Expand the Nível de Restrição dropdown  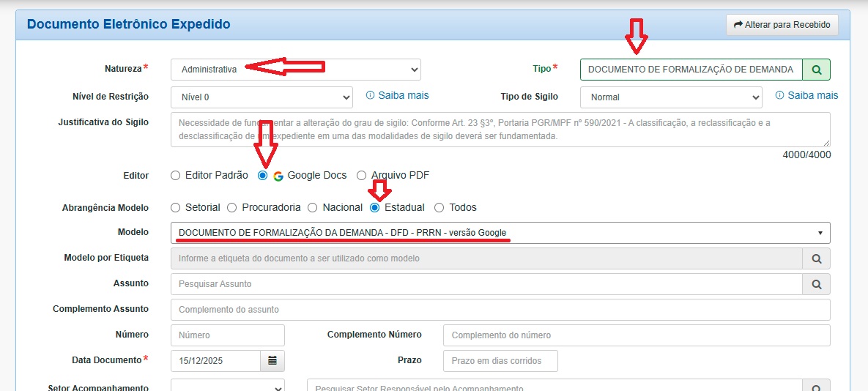point(261,97)
